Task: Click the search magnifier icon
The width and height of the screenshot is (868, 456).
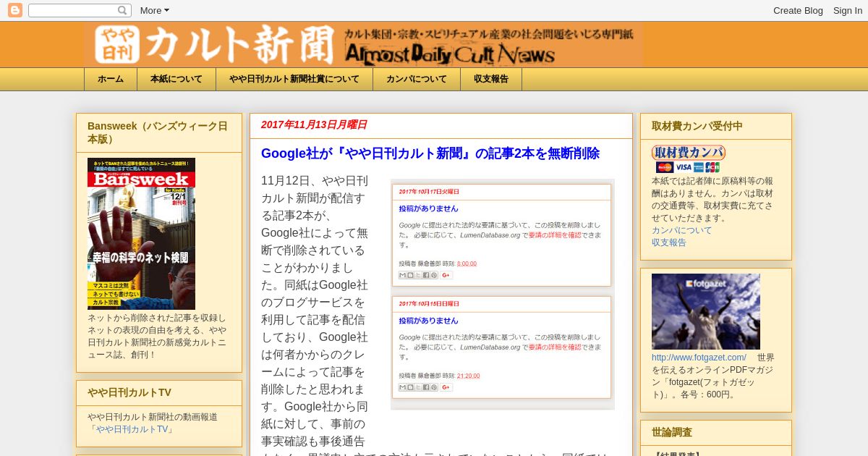Action: (122, 10)
